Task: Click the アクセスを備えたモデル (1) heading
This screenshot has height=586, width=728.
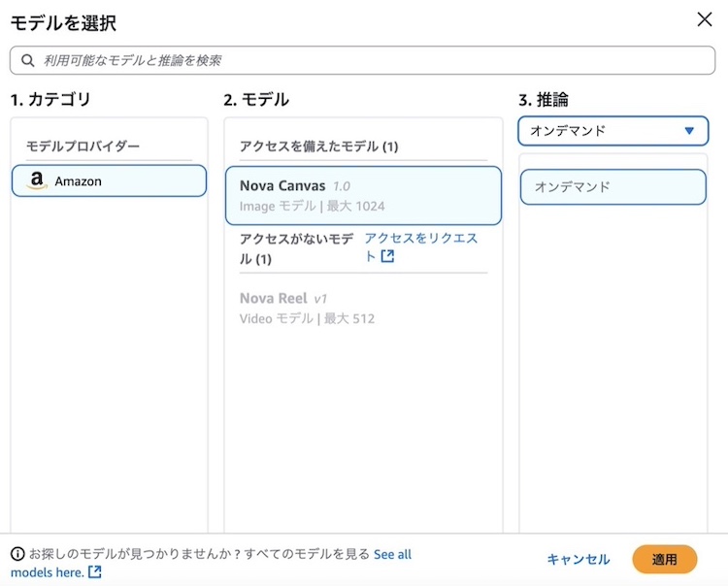Action: pyautogui.click(x=319, y=146)
